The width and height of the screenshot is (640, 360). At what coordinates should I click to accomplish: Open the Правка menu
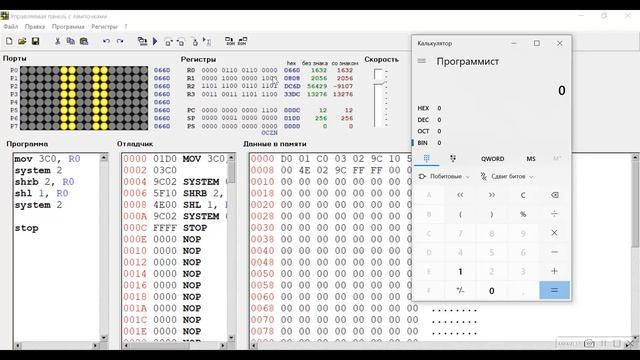click(x=35, y=27)
